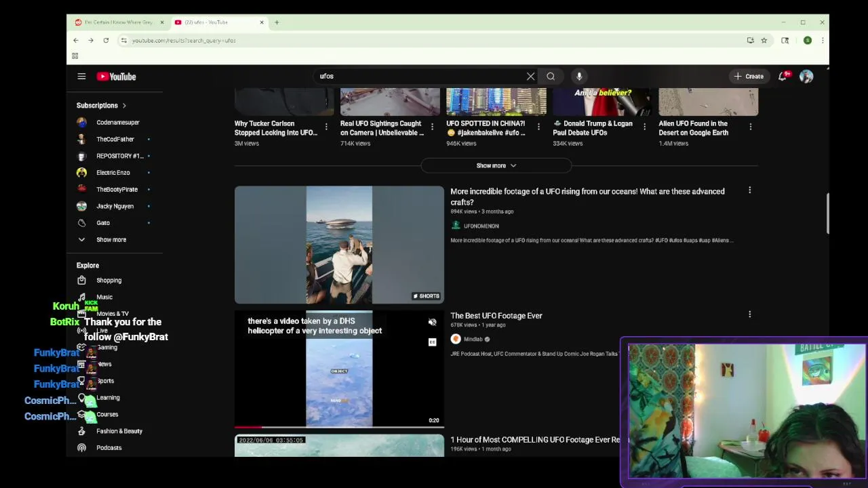The width and height of the screenshot is (868, 488).
Task: Open Music in the Explore menu
Action: pos(104,297)
